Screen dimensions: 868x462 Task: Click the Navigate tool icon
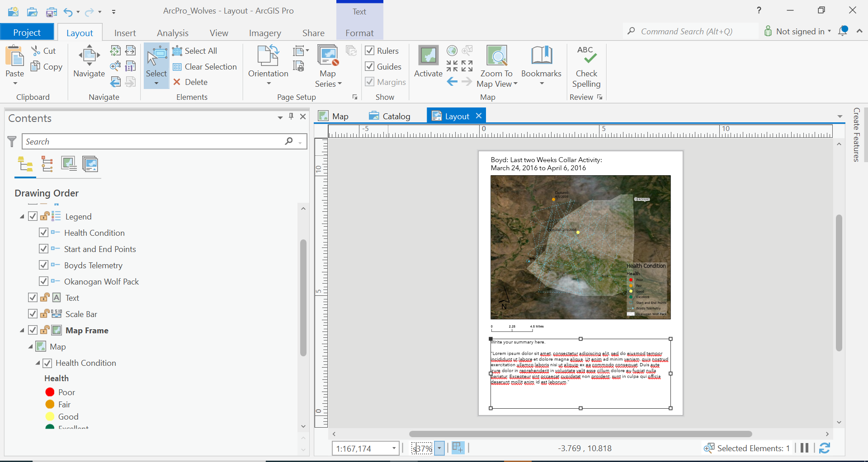[89, 55]
